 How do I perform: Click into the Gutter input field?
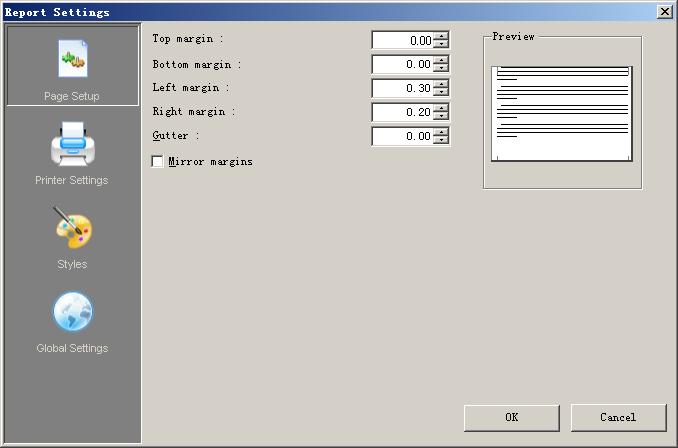click(x=402, y=137)
